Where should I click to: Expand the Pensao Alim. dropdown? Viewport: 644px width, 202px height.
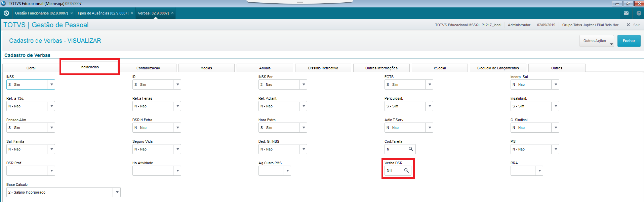pyautogui.click(x=51, y=128)
